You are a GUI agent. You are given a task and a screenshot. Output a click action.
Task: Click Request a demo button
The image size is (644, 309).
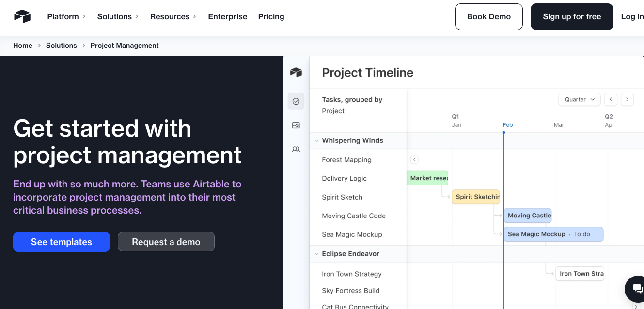(x=166, y=242)
